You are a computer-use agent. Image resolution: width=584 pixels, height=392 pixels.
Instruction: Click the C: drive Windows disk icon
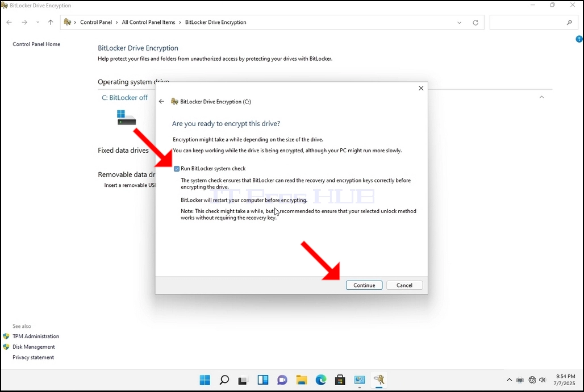(126, 118)
